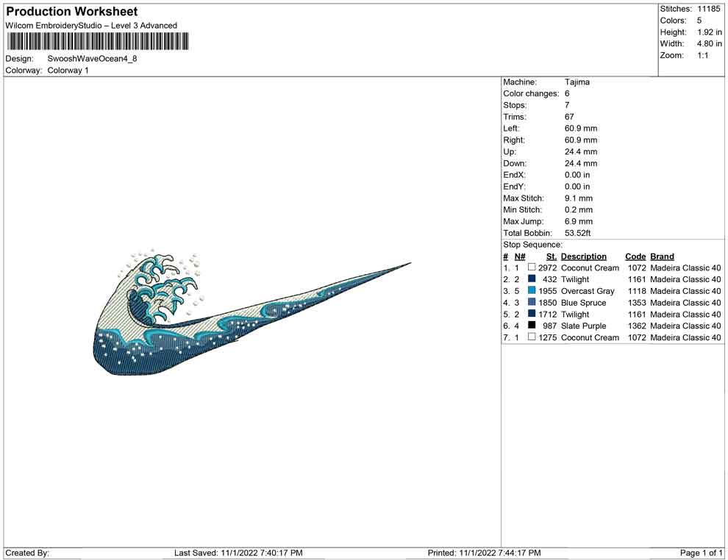Click the barcode under the worksheet title
728x560 pixels.
click(x=98, y=41)
